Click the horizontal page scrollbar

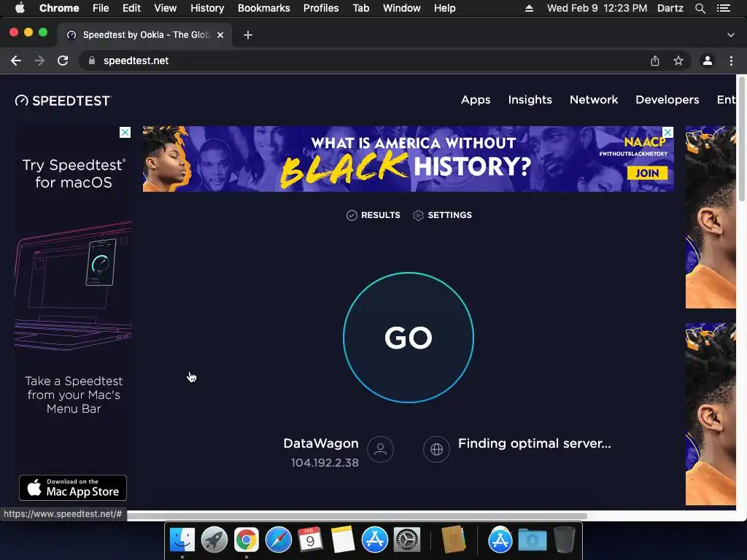pos(357,516)
